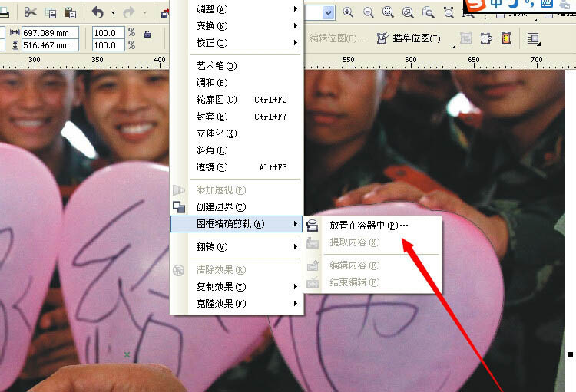Click the object width field 697.089 mm
The height and width of the screenshot is (392, 576).
click(50, 33)
